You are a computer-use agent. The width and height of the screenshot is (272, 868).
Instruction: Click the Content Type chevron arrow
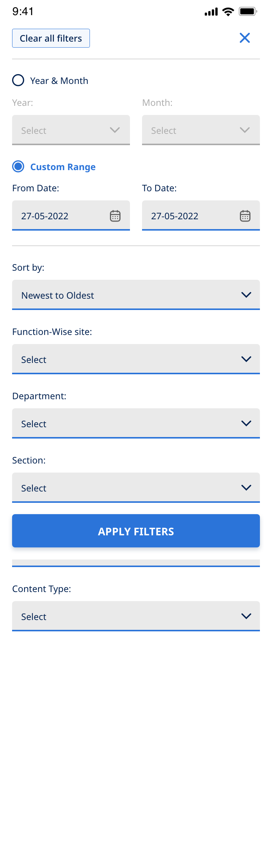tap(246, 616)
